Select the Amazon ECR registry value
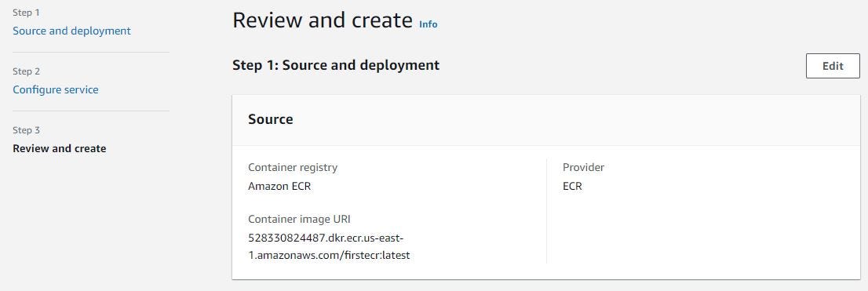Screen dimensions: 868x291 [279, 187]
